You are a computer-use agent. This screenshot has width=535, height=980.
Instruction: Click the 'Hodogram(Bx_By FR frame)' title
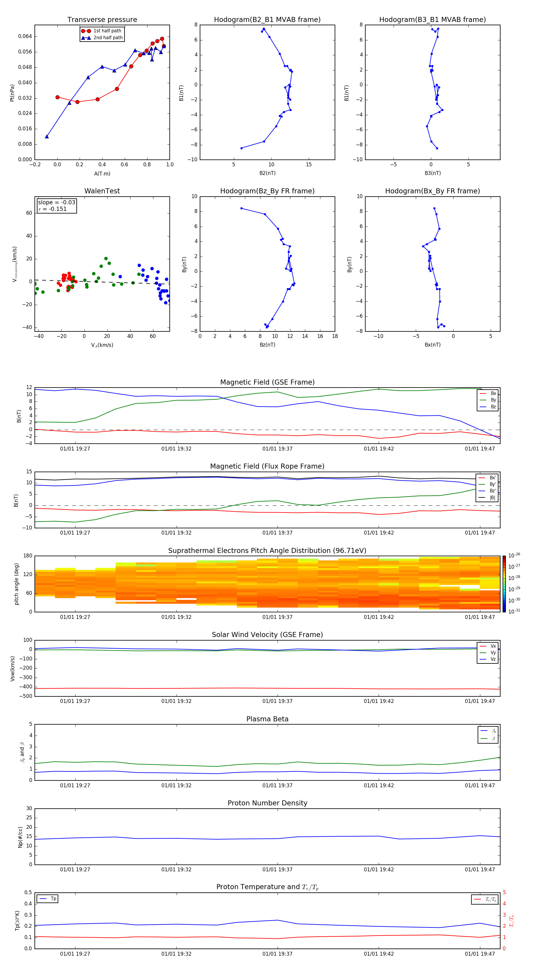click(x=432, y=191)
